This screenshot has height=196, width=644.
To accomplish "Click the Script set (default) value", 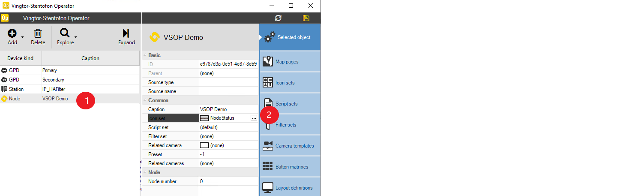I will 229,127.
